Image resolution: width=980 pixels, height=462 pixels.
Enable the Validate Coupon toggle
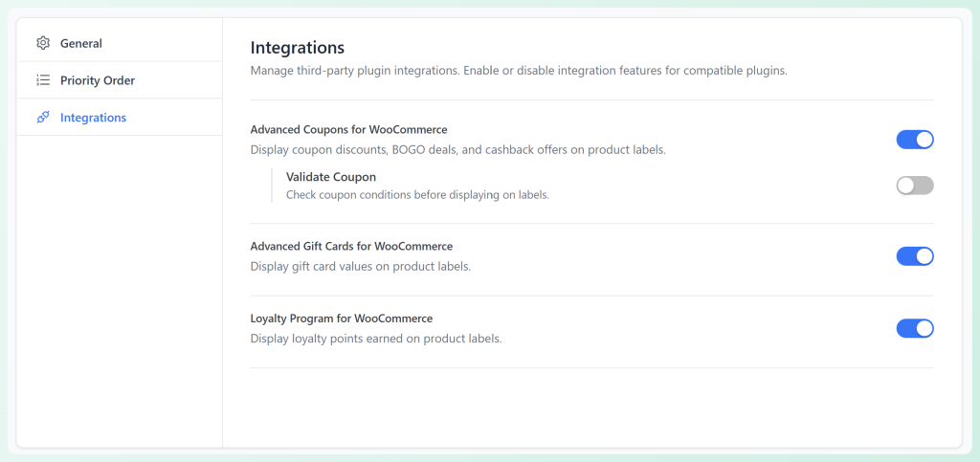click(915, 186)
